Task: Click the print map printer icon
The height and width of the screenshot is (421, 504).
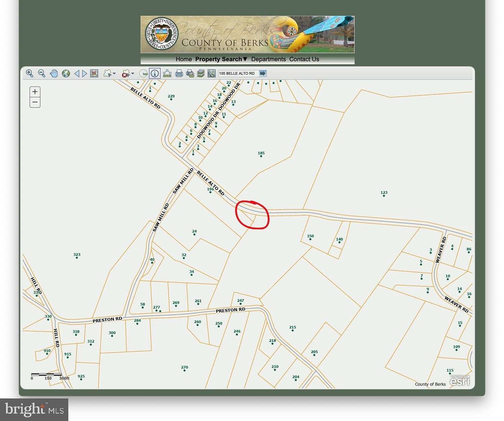Action: (x=179, y=73)
